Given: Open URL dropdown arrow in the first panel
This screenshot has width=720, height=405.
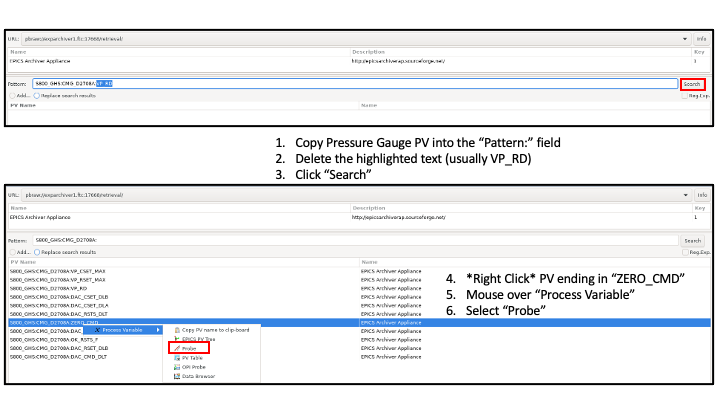Looking at the screenshot, I should pos(685,38).
